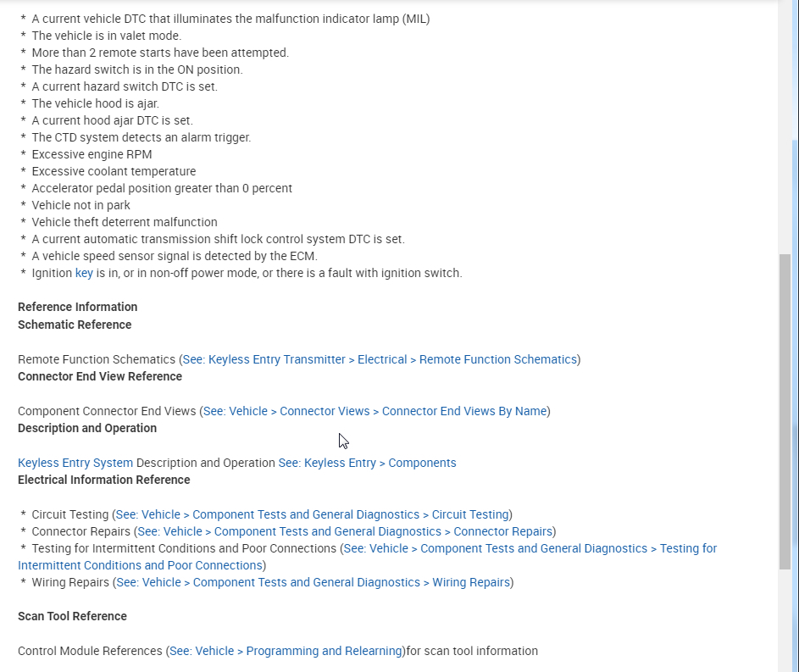
Task: Click the Connector End View Reference heading
Action: point(100,376)
